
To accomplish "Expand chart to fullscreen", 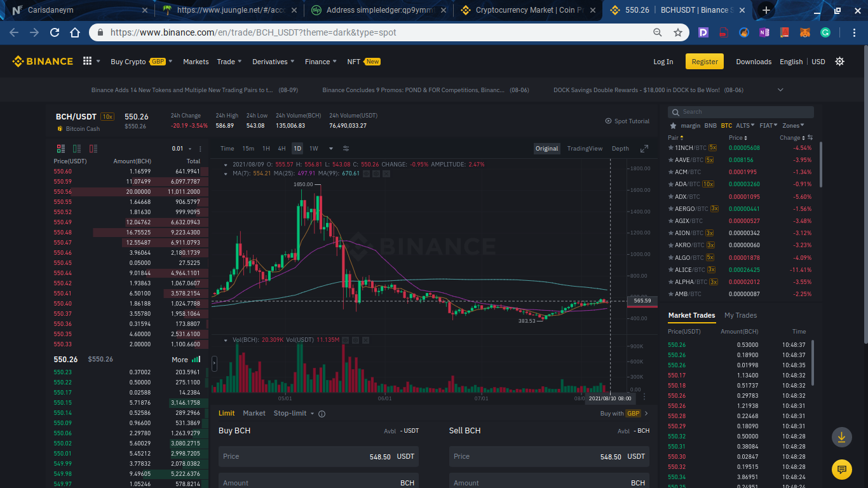I will [644, 149].
